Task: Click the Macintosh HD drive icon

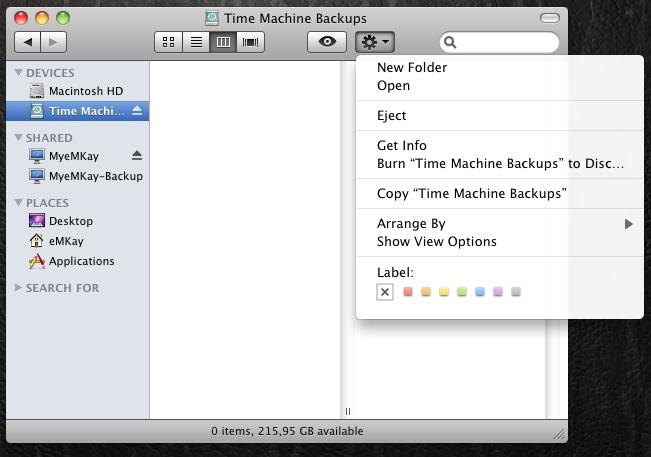Action: tap(37, 91)
